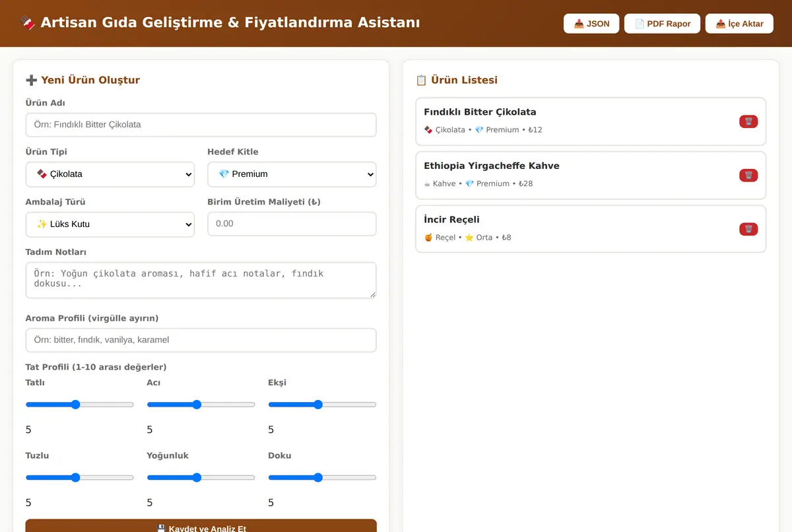This screenshot has width=792, height=532.
Task: Focus the Ürün Adı input field
Action: point(201,125)
